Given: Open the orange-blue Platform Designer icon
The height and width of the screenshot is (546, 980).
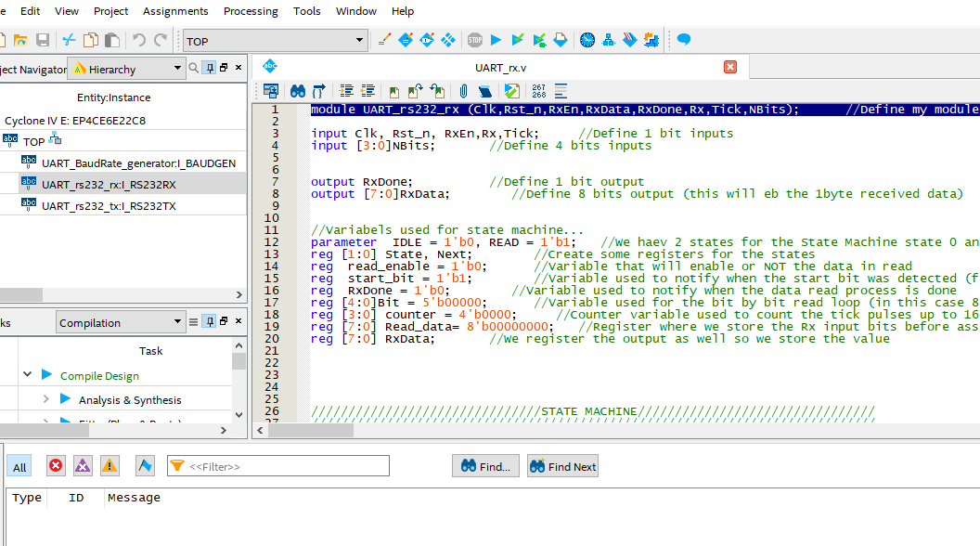Looking at the screenshot, I should point(651,40).
